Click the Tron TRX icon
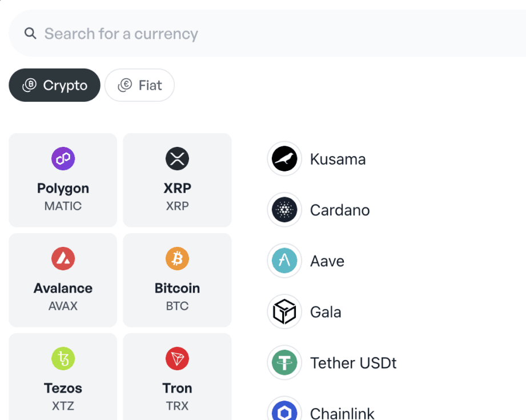526x420 pixels. 177,358
